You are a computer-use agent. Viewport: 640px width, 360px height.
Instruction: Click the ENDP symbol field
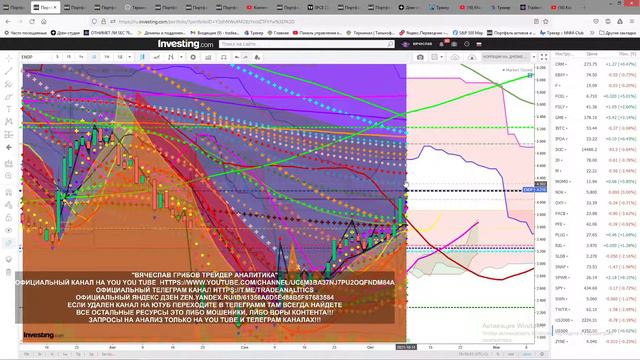(x=36, y=57)
